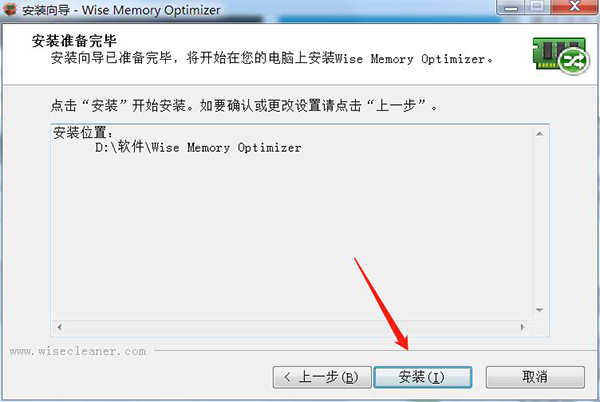The height and width of the screenshot is (402, 600).
Task: Click the horizontal scrollbar track under summary box
Action: click(x=291, y=327)
